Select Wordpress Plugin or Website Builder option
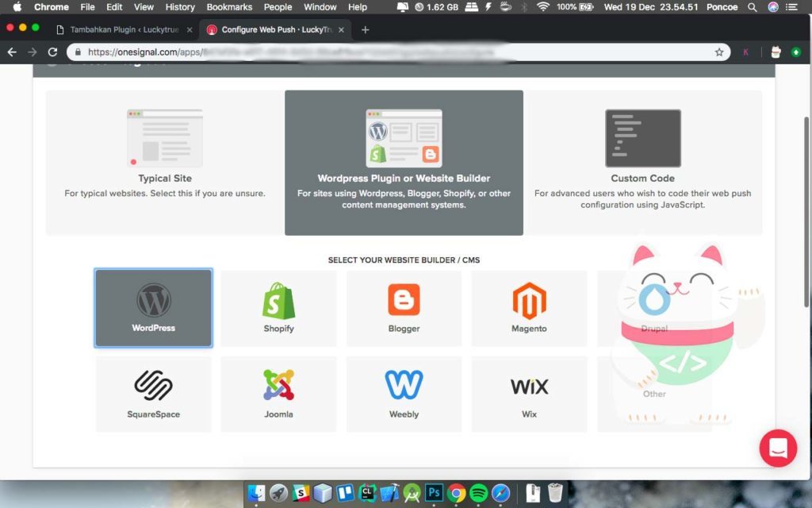 click(x=404, y=163)
